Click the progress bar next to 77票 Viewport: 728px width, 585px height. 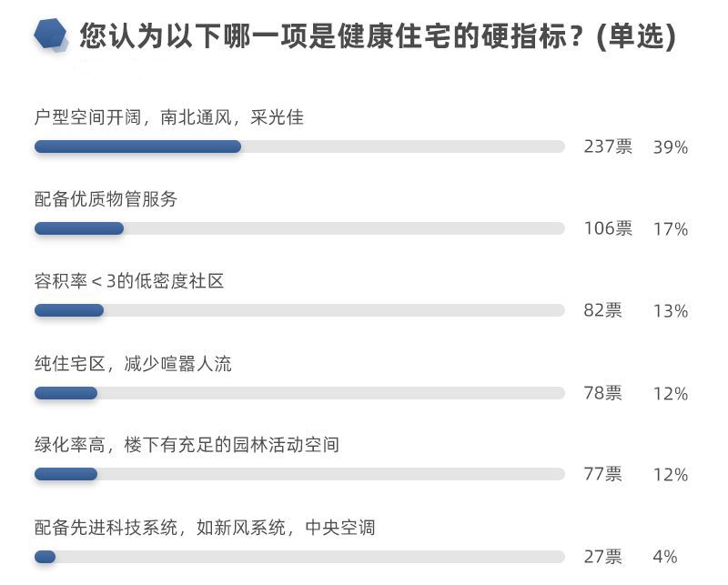299,474
